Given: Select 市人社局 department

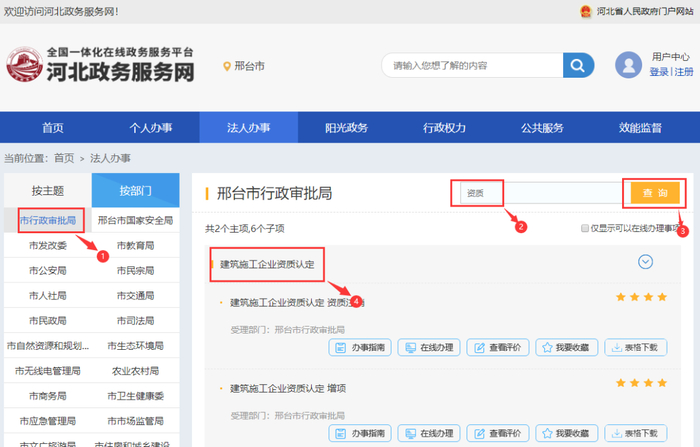Looking at the screenshot, I should click(48, 295).
